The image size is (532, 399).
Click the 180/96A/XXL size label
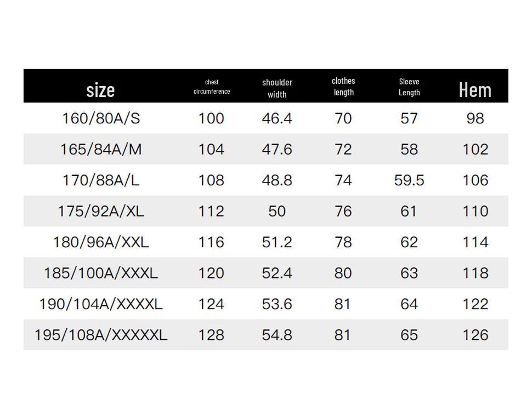click(x=101, y=242)
